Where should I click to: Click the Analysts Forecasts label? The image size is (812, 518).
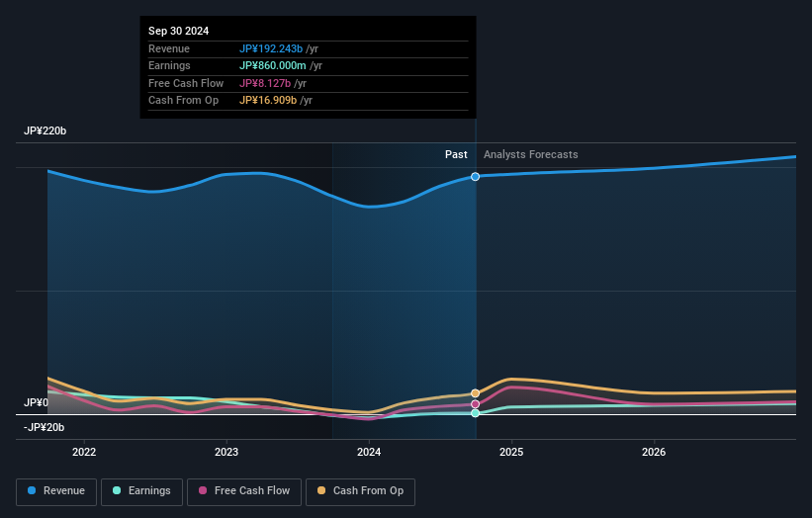(x=531, y=155)
